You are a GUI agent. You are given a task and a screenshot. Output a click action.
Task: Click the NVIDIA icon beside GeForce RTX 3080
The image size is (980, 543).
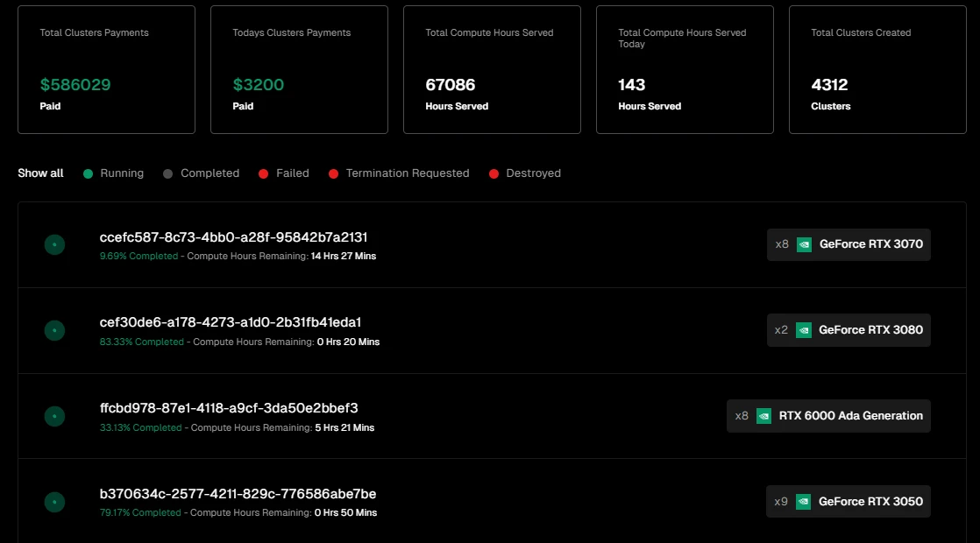pos(804,330)
